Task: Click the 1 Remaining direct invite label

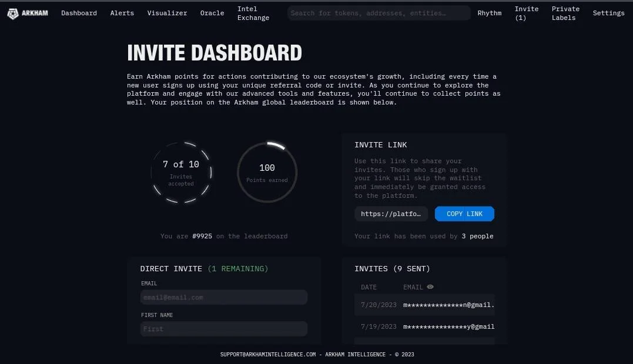Action: coord(238,268)
